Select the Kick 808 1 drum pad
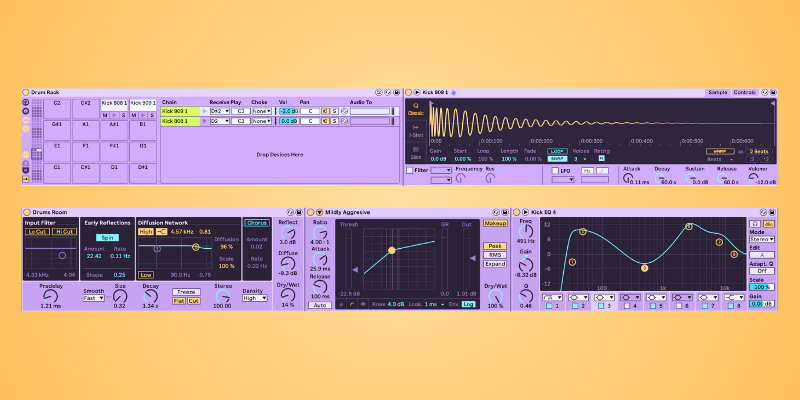Viewport: 800px width, 400px height. pyautogui.click(x=114, y=103)
